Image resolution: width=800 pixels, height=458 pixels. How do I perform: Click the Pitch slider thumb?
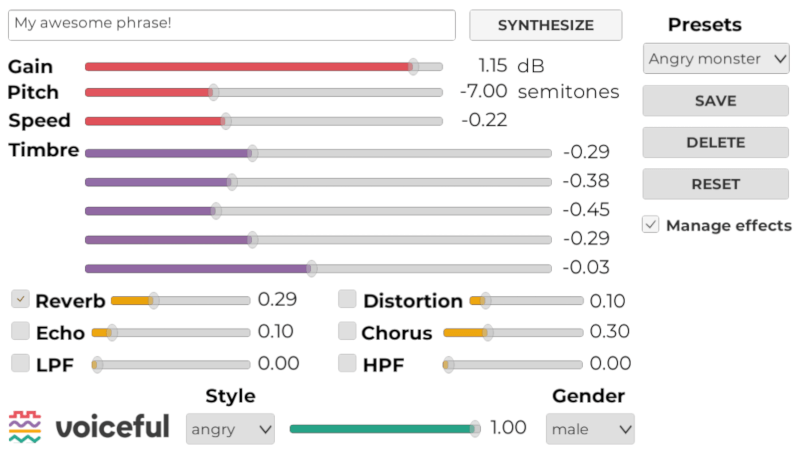click(214, 92)
